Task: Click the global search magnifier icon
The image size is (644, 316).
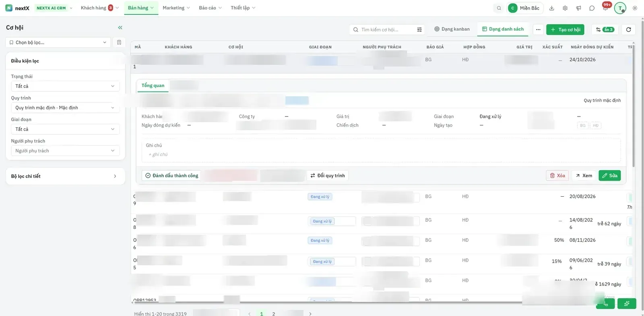Action: [x=499, y=8]
